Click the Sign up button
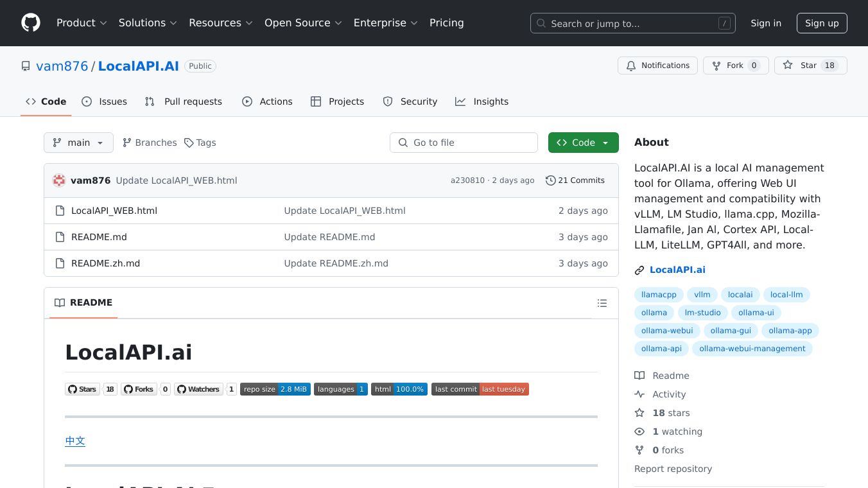The image size is (868, 488). [x=822, y=23]
